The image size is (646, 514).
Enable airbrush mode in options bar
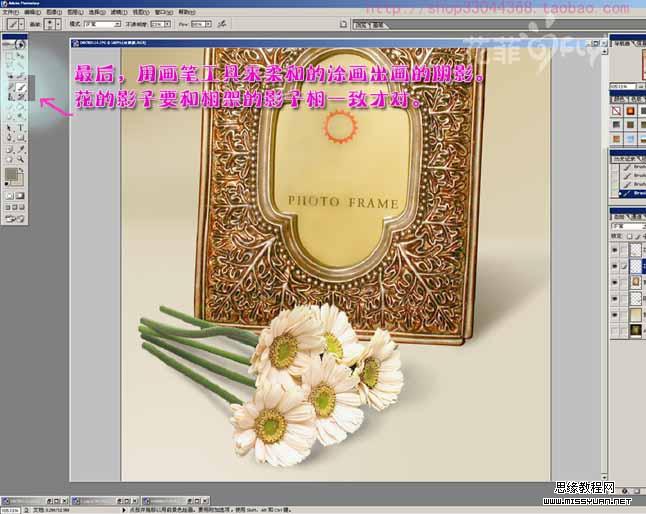222,24
